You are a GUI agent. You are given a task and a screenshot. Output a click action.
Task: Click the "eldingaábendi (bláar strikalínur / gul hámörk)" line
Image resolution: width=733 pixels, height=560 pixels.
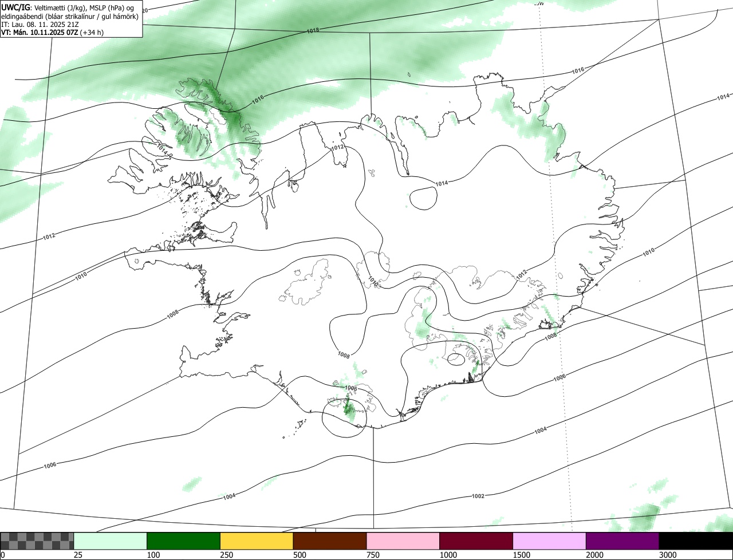pos(70,16)
